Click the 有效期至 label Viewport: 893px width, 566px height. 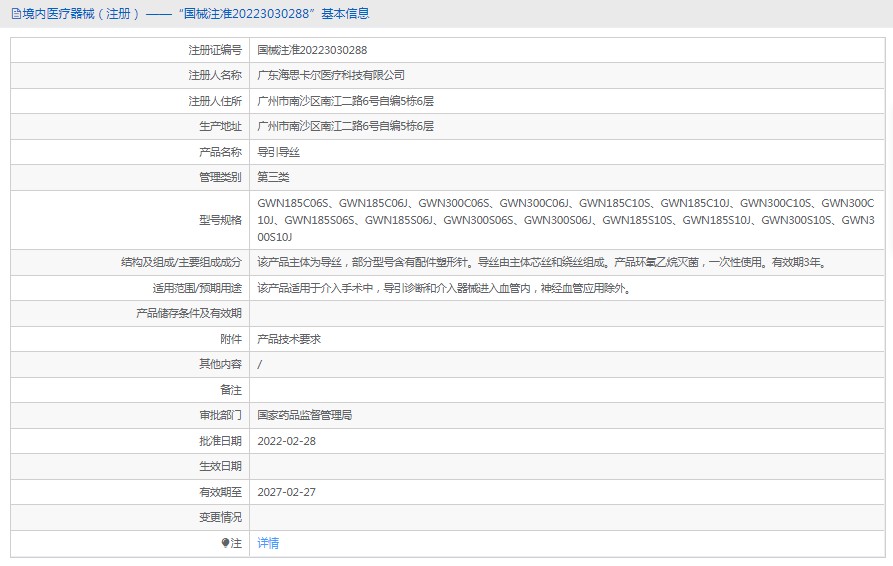click(220, 493)
